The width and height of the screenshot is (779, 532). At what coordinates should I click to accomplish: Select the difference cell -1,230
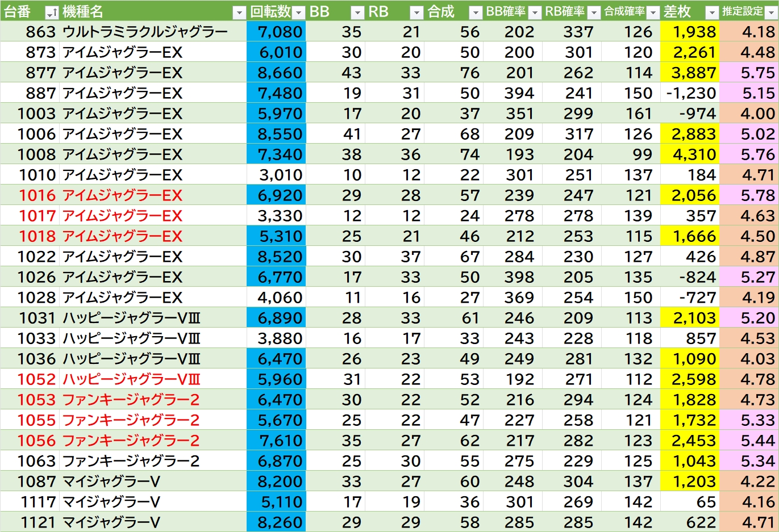690,93
